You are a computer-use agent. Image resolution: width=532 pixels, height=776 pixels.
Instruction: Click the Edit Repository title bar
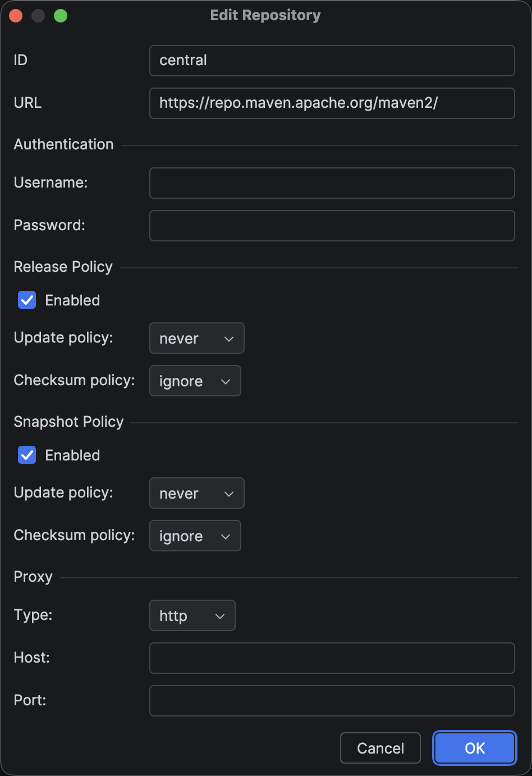[x=265, y=16]
